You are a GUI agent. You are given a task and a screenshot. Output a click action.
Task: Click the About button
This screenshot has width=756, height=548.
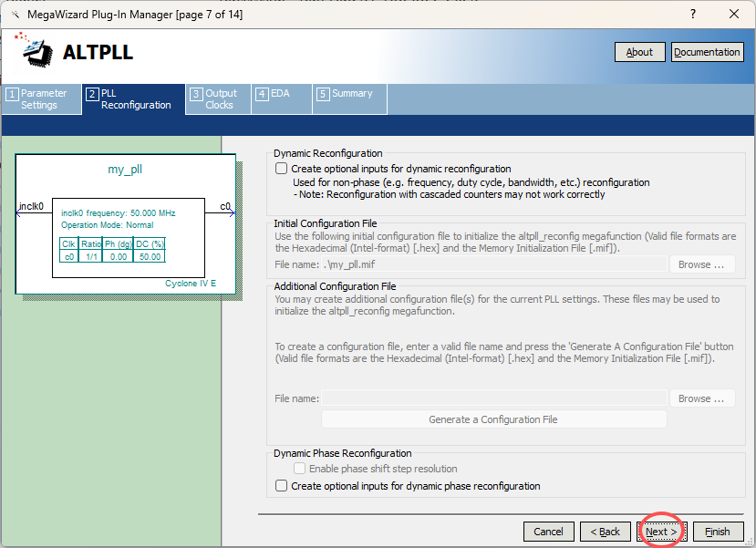click(639, 52)
